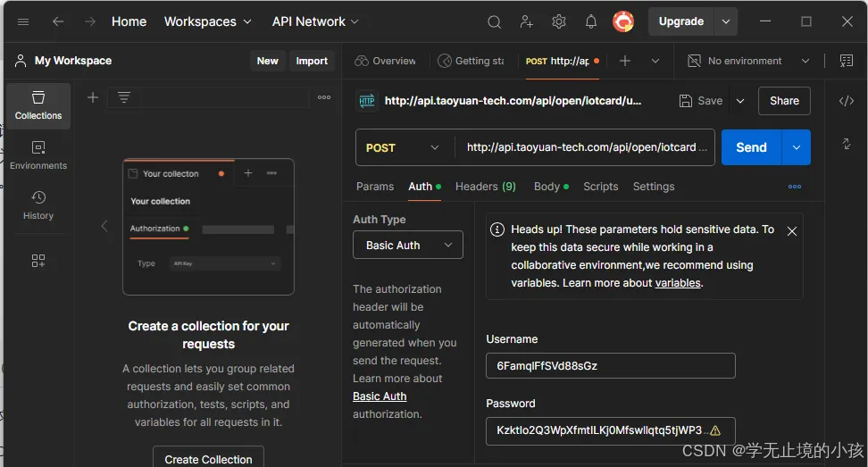Select Collections in the sidebar
Viewport: 868px width, 467px height.
coord(38,105)
